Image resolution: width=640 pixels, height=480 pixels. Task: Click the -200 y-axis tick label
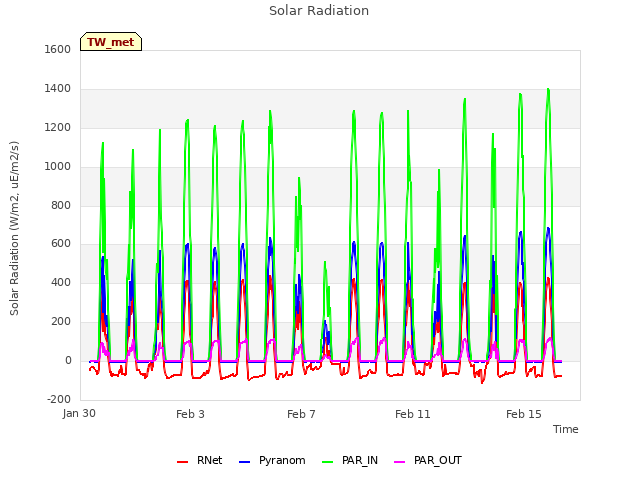click(59, 399)
